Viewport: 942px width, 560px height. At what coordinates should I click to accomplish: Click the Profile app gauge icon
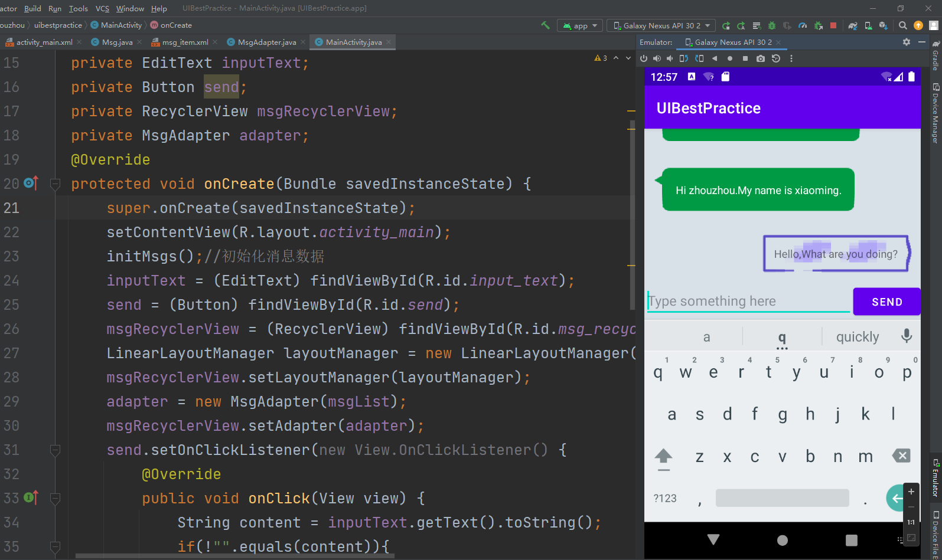[802, 25]
